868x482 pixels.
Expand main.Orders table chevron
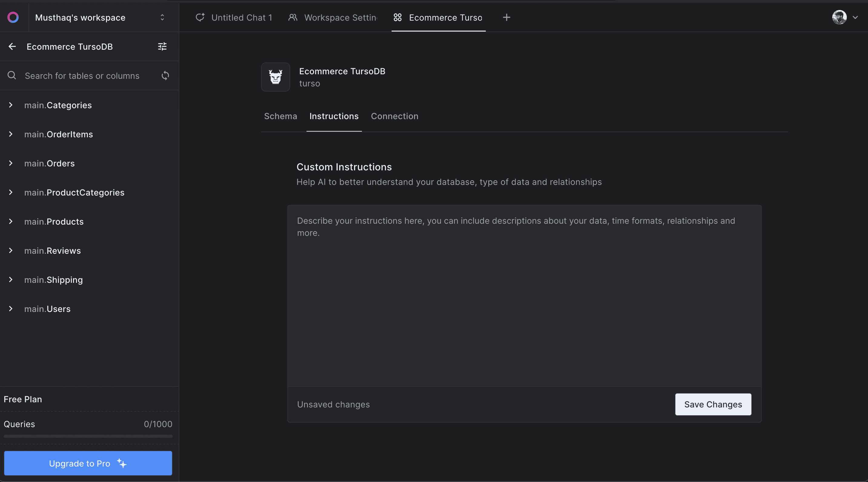click(x=11, y=163)
